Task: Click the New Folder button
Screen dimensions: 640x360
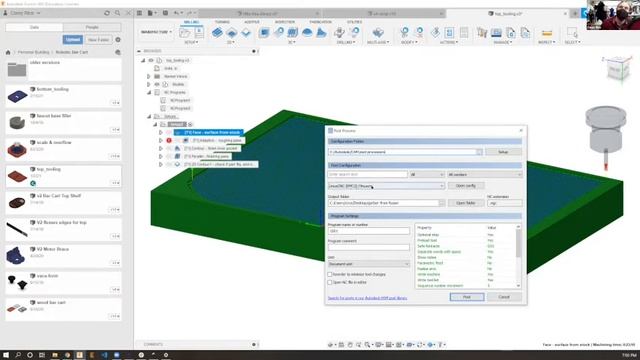Action: [x=98, y=40]
